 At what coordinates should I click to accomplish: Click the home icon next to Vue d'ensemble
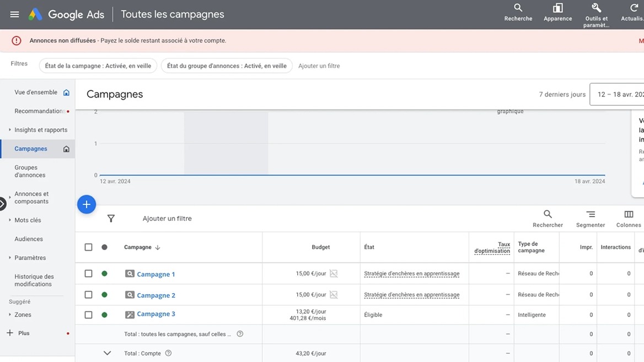66,93
